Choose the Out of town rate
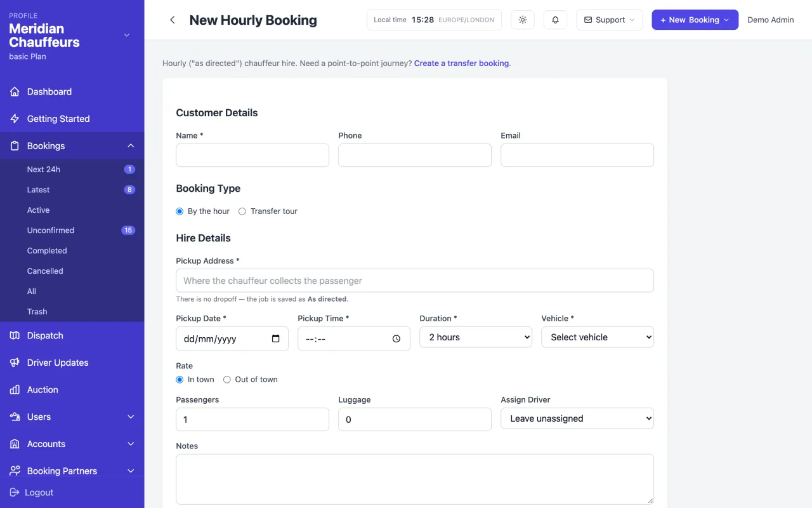812x508 pixels. point(227,380)
